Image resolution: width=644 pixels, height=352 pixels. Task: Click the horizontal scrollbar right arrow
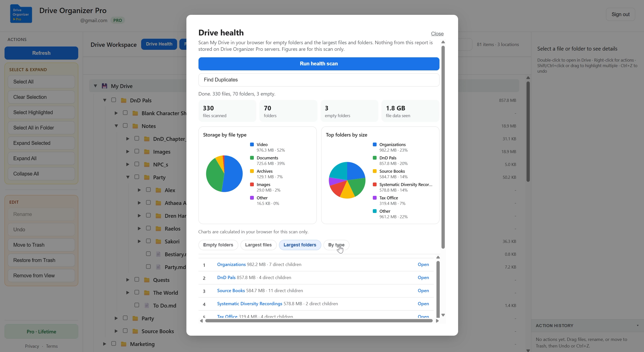click(437, 321)
